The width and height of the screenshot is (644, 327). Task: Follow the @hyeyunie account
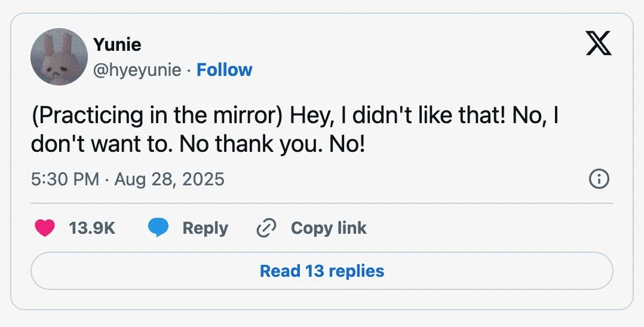tap(225, 70)
